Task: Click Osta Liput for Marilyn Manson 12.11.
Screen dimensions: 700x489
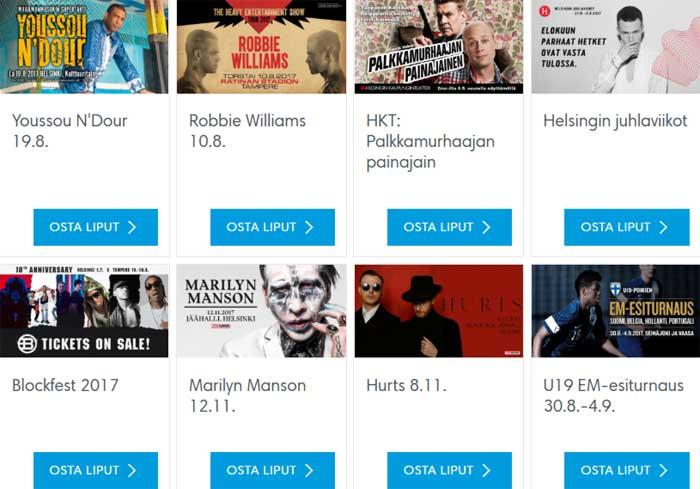Action: 272,470
